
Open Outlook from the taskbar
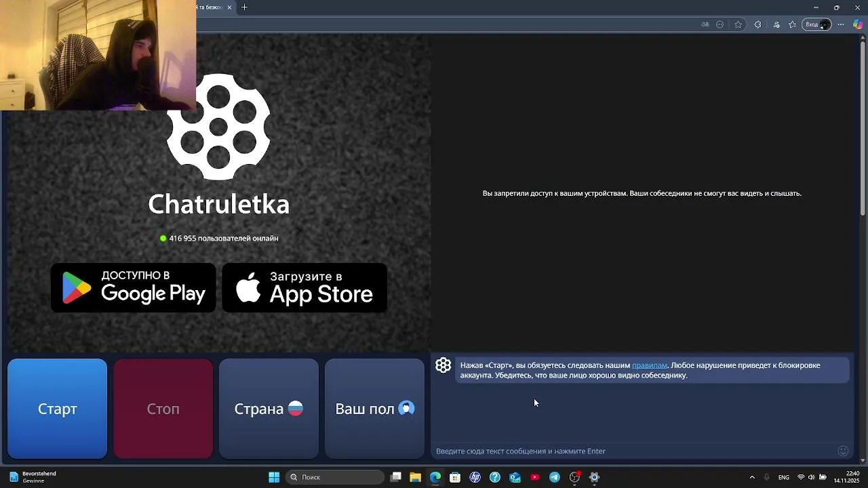point(515,477)
